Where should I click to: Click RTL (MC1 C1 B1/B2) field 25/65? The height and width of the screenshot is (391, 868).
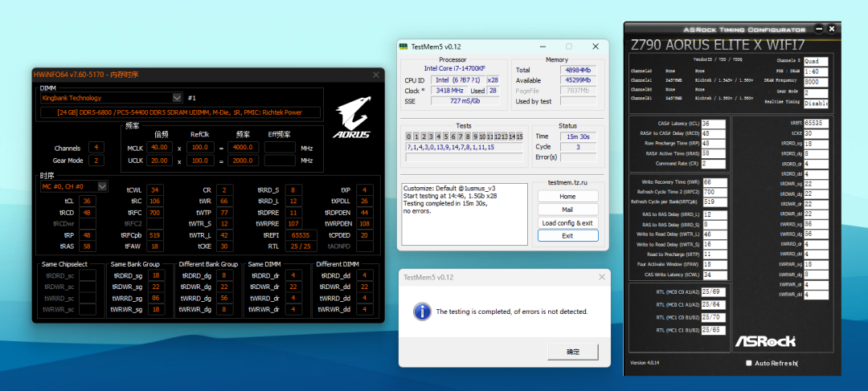pos(713,330)
